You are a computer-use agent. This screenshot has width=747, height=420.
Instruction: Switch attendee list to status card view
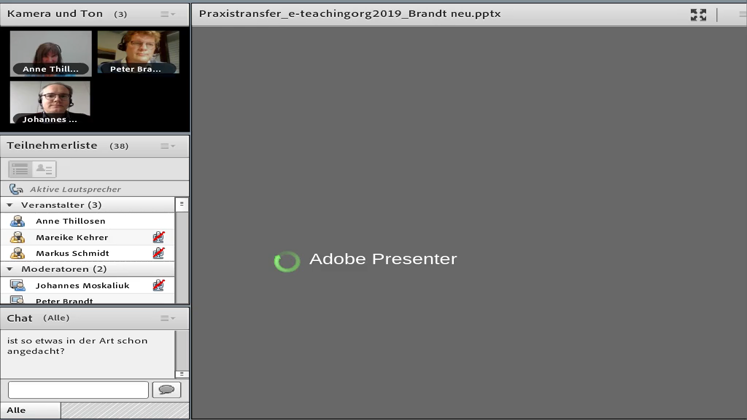(x=44, y=169)
